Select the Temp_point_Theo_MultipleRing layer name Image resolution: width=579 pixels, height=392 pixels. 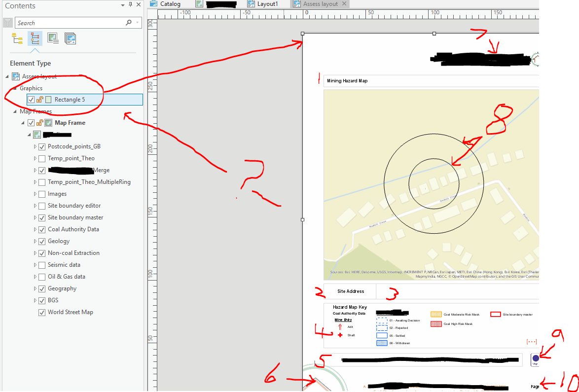pos(89,182)
